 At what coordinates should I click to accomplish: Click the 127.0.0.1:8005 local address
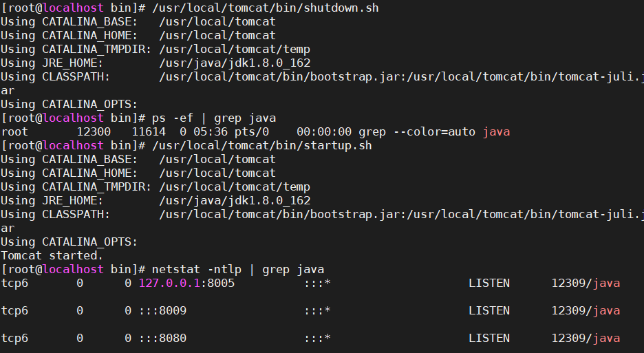tap(186, 283)
